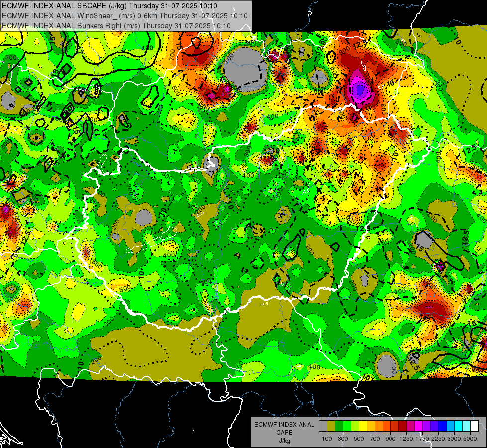
Task: Click the Bunkers Right (m/s) header line
Action: tap(116, 26)
